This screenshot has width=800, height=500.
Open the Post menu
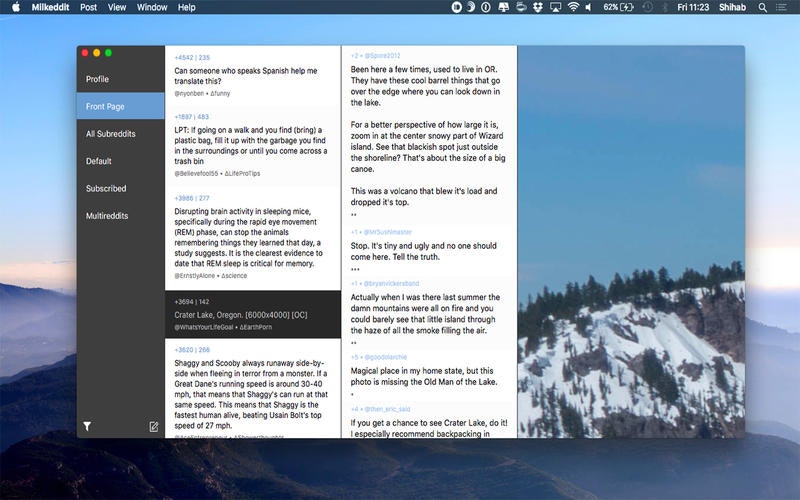88,7
